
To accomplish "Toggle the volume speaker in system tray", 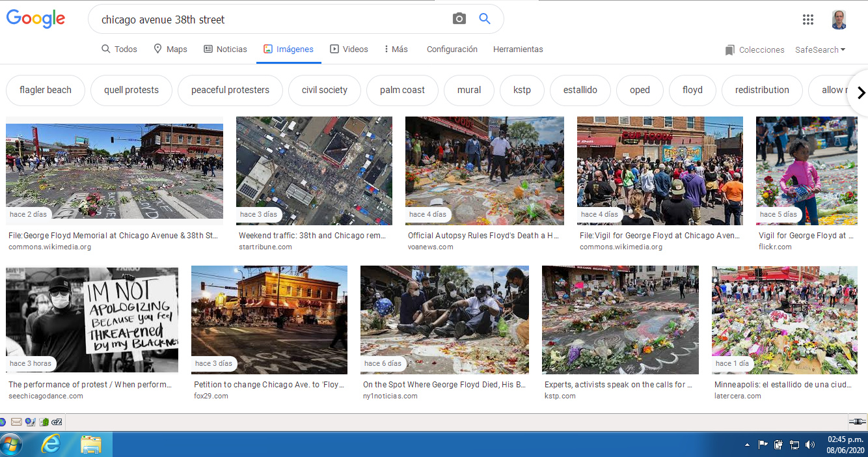I will 810,445.
